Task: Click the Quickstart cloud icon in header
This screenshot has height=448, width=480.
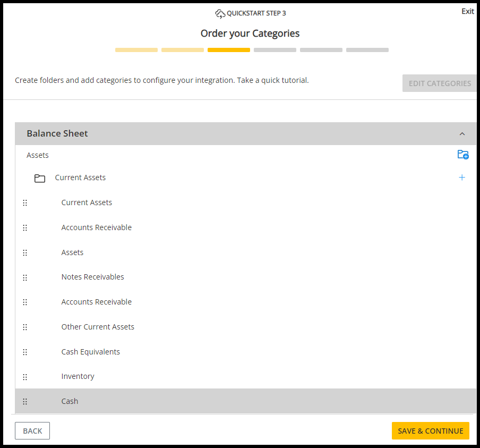Action: (220, 13)
